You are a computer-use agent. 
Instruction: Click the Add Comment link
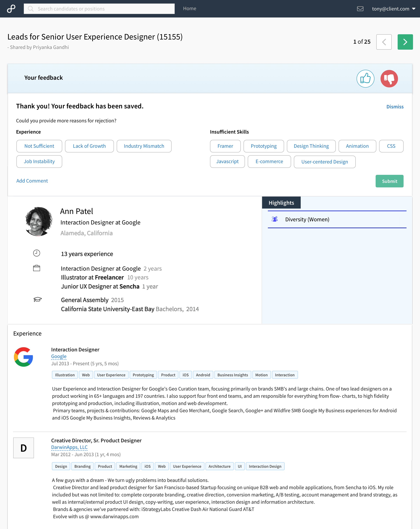click(32, 181)
